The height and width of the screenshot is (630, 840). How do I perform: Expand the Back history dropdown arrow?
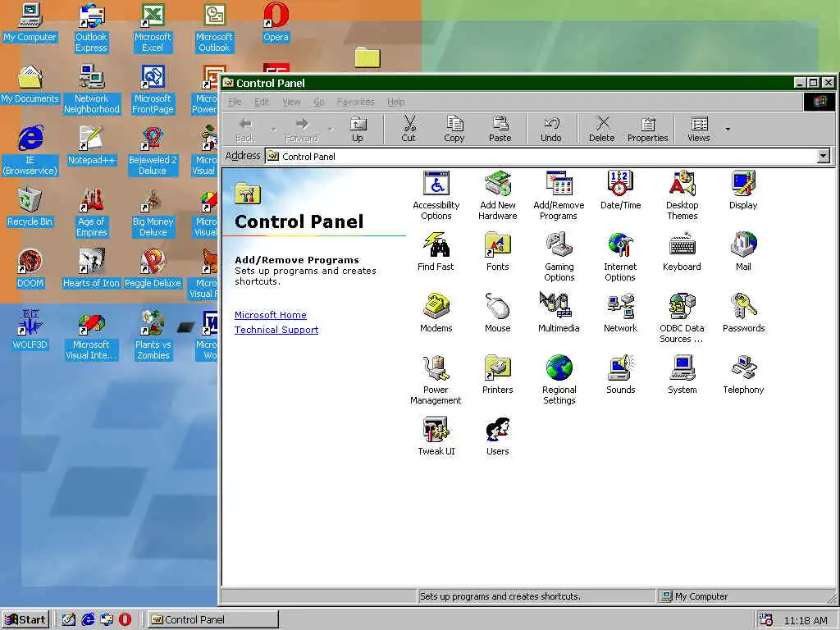273,129
